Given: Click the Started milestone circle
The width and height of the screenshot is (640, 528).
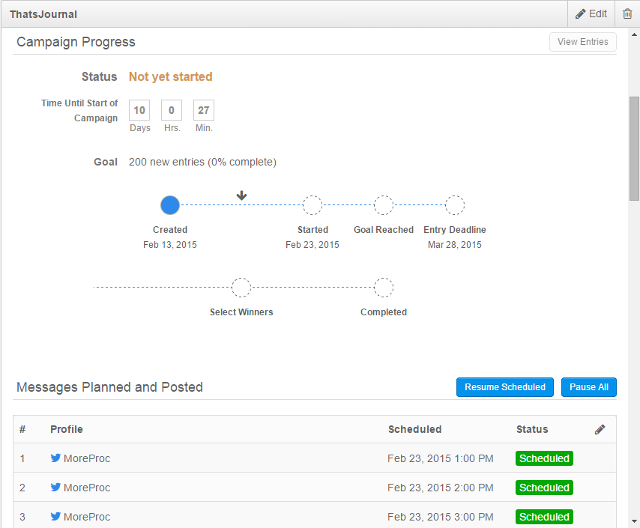Looking at the screenshot, I should point(312,205).
